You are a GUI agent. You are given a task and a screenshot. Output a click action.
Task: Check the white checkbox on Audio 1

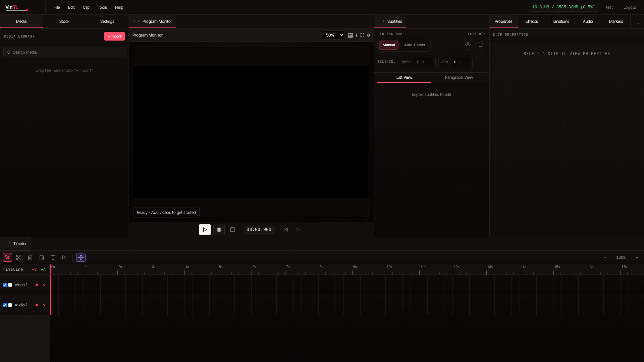[x=10, y=305]
